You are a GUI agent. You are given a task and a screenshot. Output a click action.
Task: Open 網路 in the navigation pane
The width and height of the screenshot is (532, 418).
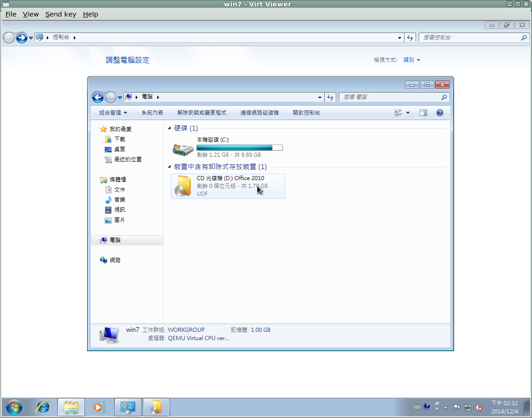(116, 260)
